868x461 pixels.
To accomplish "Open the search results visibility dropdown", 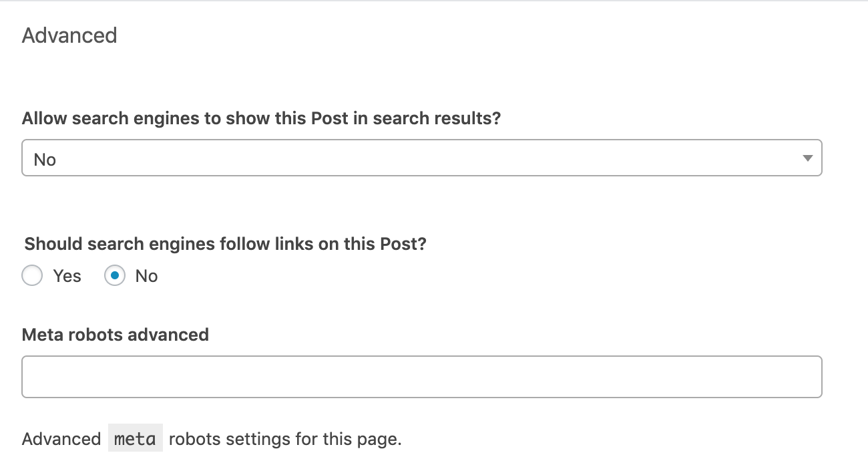I will pos(421,158).
